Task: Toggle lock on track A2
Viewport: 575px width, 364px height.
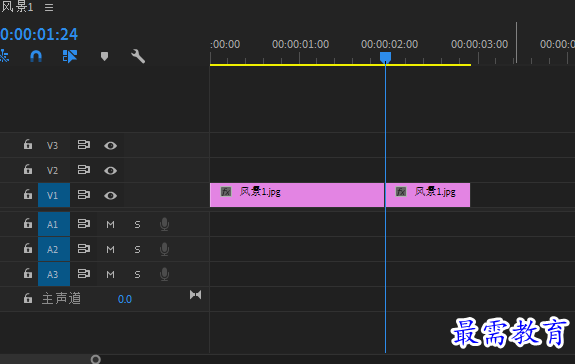Action: click(x=28, y=248)
